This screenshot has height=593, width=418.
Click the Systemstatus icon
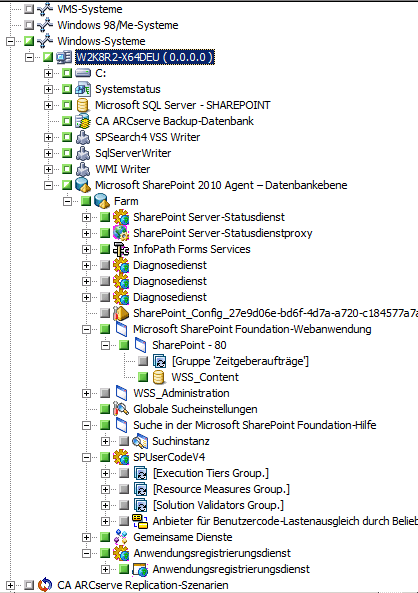[x=83, y=89]
